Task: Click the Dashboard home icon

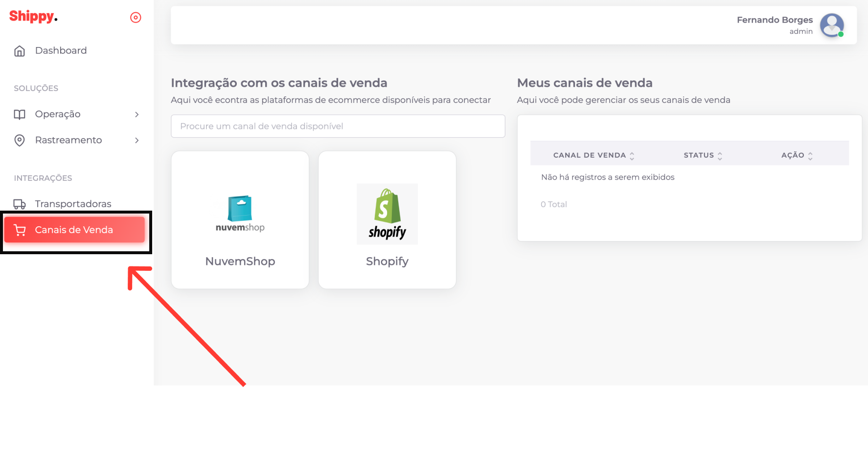Action: [x=20, y=51]
